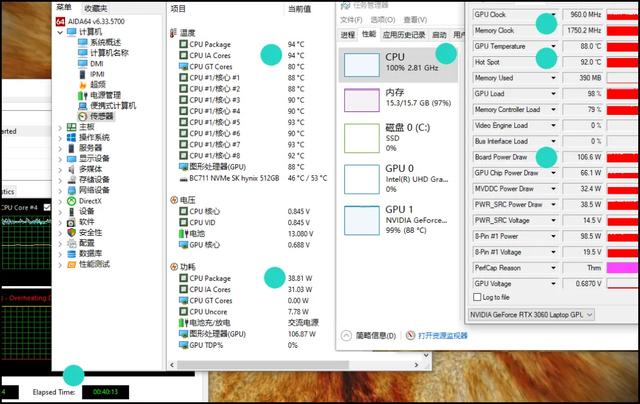Click the 性能测试 benchmark item

(97, 264)
